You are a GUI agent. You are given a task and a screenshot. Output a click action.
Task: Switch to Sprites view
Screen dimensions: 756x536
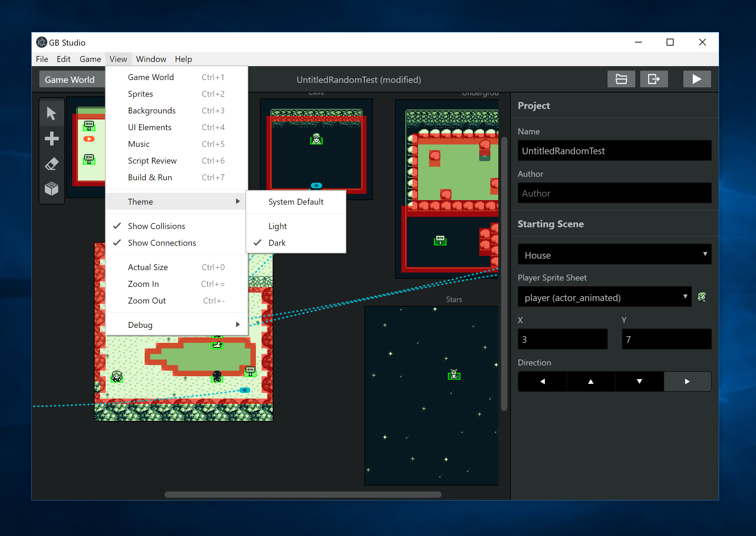pyautogui.click(x=177, y=94)
